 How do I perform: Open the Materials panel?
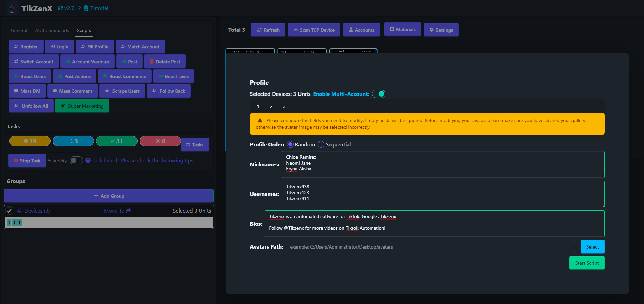tap(403, 29)
